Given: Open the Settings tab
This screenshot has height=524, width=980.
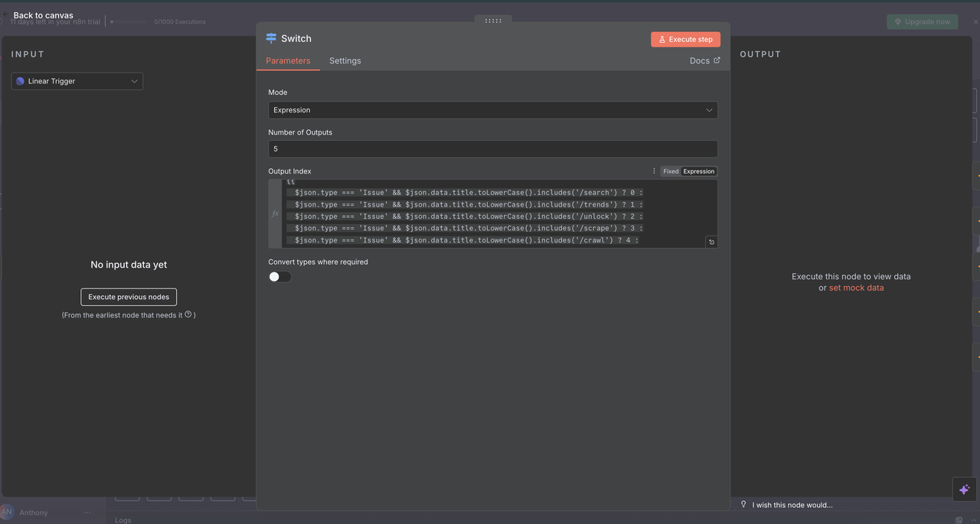Looking at the screenshot, I should pyautogui.click(x=345, y=60).
